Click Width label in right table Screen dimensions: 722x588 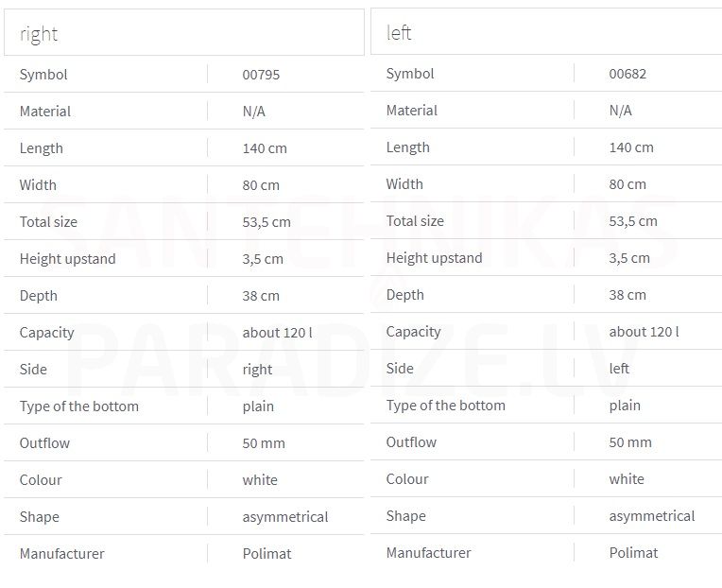38,185
